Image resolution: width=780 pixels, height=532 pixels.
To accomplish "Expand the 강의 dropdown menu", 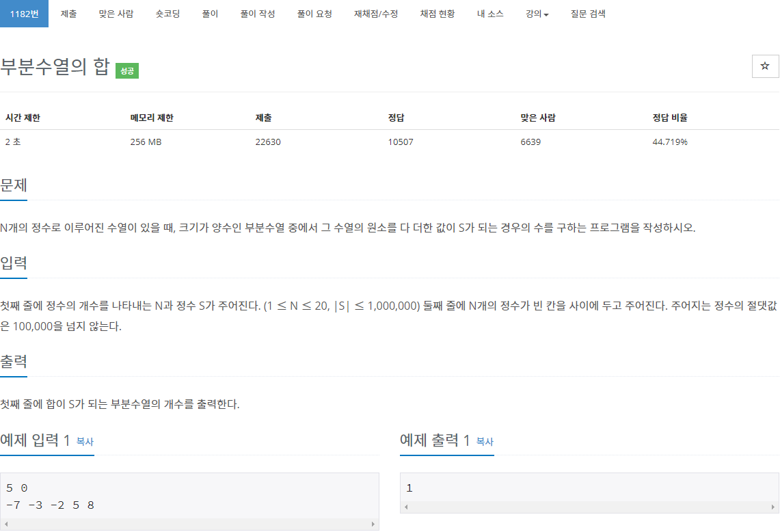I will pyautogui.click(x=537, y=14).
